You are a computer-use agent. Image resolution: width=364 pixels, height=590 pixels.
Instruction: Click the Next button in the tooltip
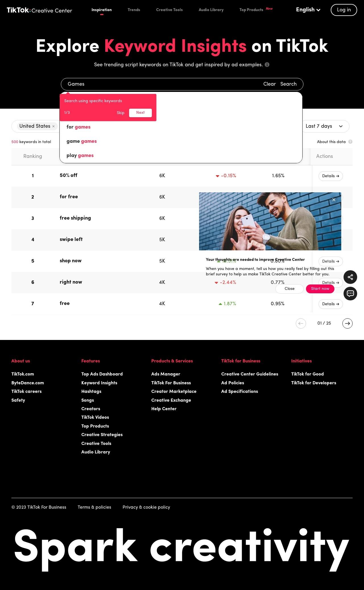coord(140,113)
